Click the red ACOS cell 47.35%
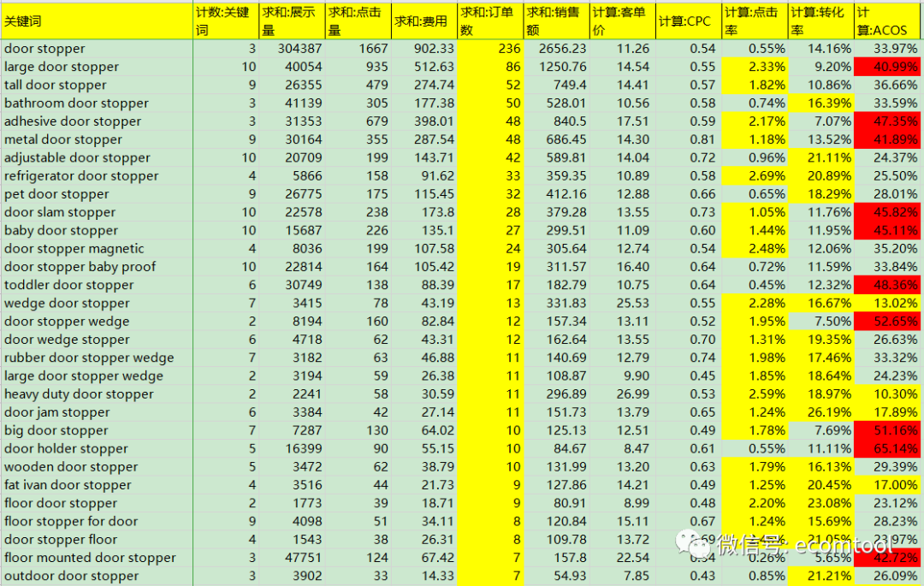Screen dimensions: 924x586 pyautogui.click(x=887, y=121)
